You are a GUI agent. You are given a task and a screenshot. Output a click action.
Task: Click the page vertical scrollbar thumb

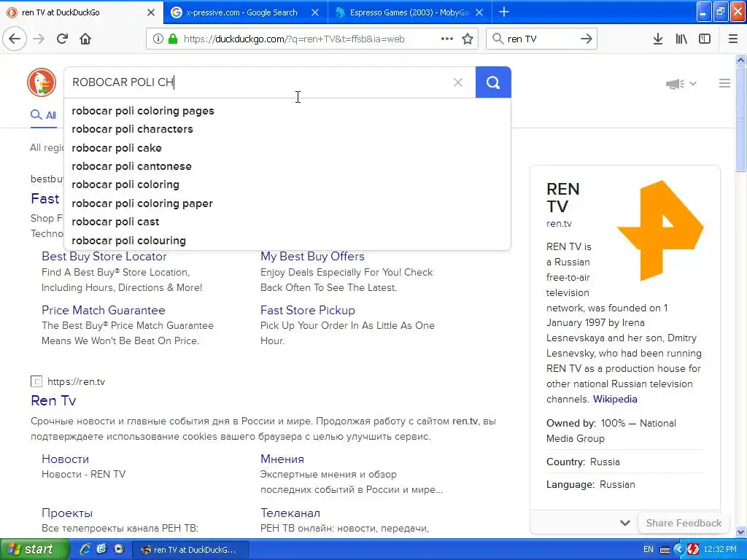741,119
